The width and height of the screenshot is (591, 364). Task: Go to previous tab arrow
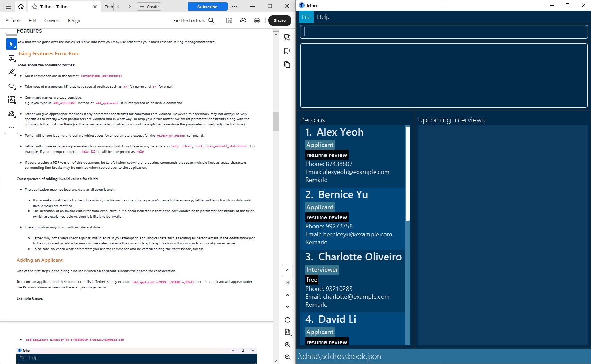[x=118, y=7]
